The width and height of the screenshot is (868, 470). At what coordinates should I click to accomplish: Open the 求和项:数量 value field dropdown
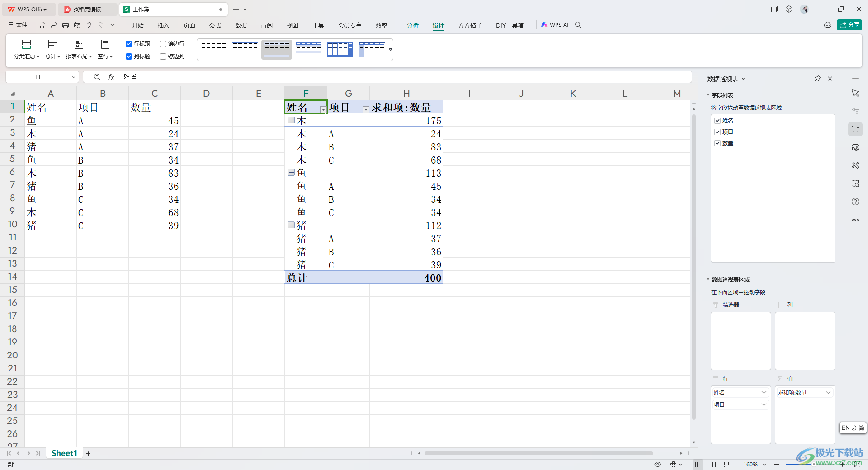point(828,393)
